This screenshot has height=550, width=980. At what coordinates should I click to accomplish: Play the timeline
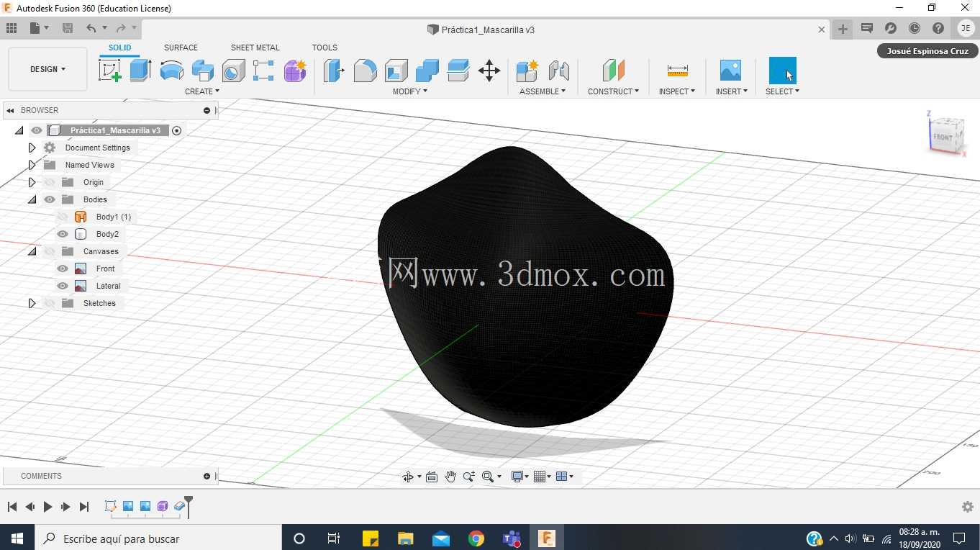pos(47,507)
